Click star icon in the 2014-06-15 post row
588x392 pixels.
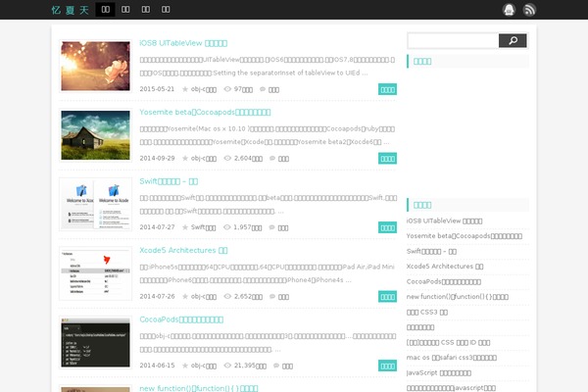185,366
